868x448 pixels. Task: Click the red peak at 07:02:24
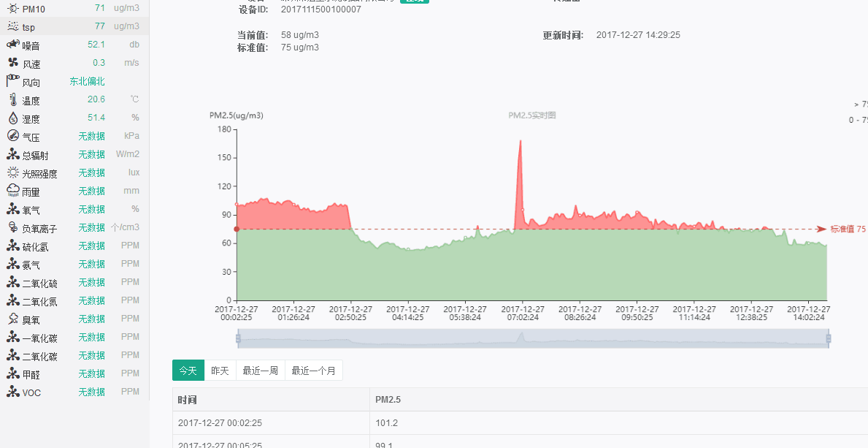[521, 142]
